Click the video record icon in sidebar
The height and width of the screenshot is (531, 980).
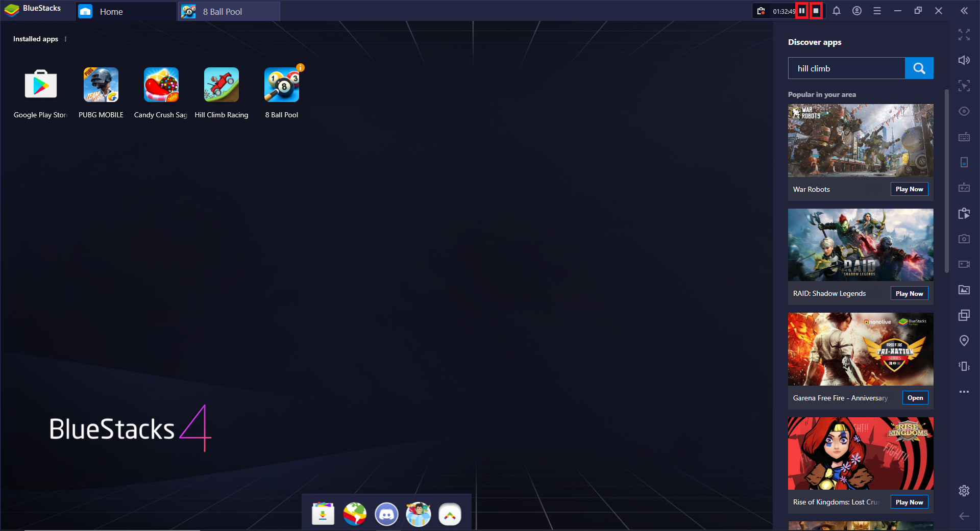964,264
